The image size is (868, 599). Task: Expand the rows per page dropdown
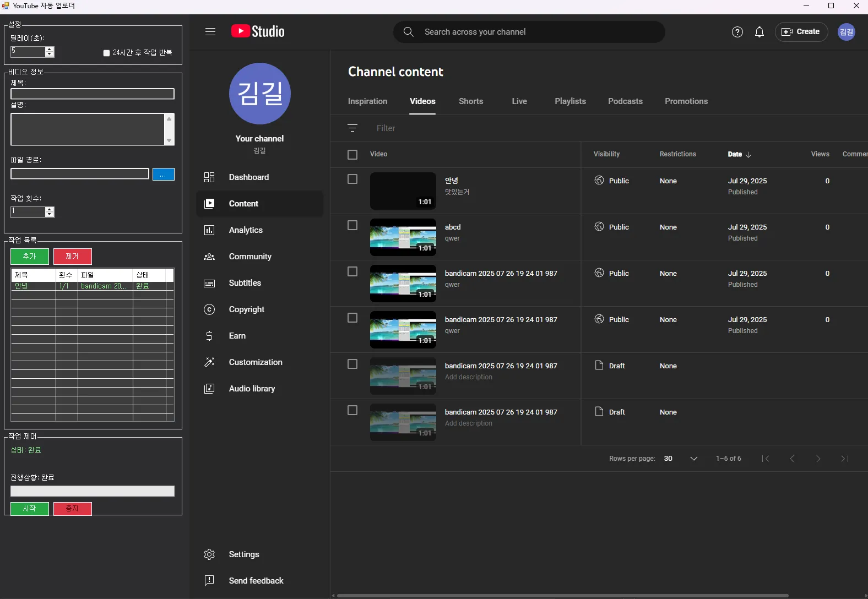[x=693, y=459]
